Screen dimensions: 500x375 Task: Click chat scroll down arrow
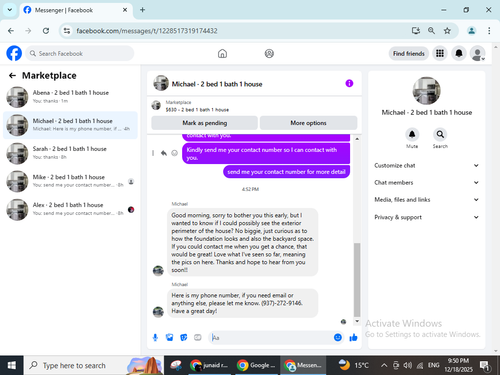pos(357,321)
